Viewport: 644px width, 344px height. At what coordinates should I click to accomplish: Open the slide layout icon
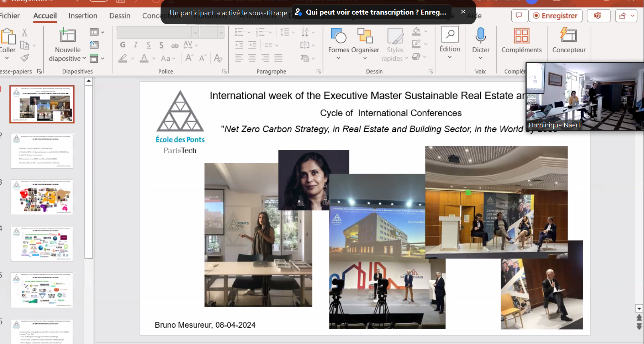(94, 32)
